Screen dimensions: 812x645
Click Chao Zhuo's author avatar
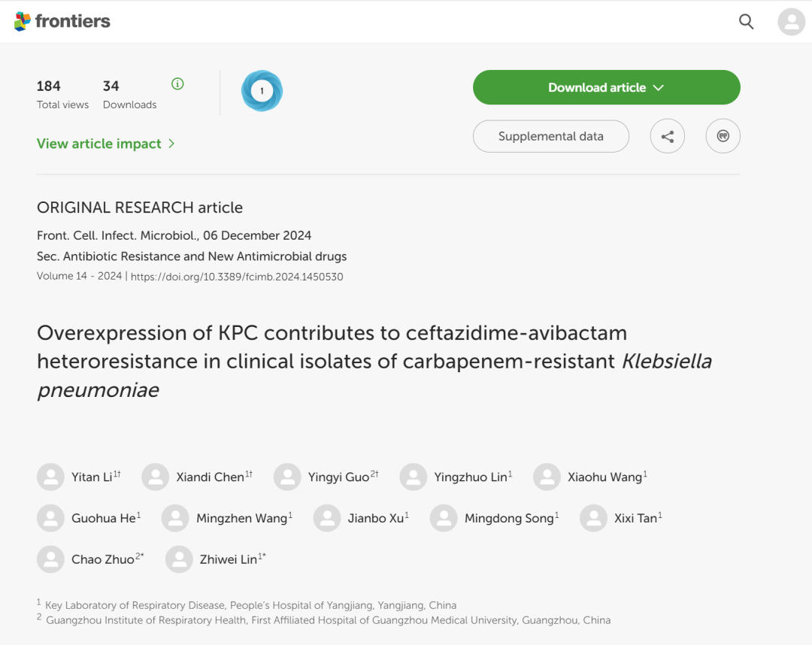click(51, 559)
